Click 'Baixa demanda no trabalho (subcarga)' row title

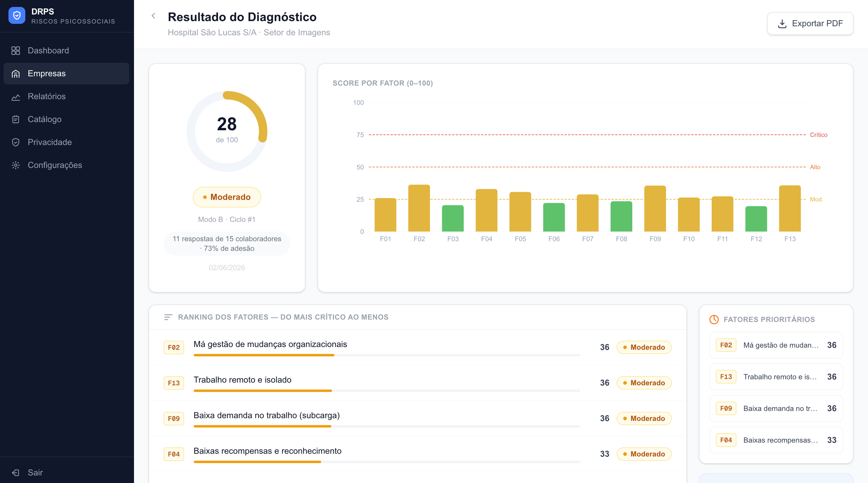tap(266, 415)
